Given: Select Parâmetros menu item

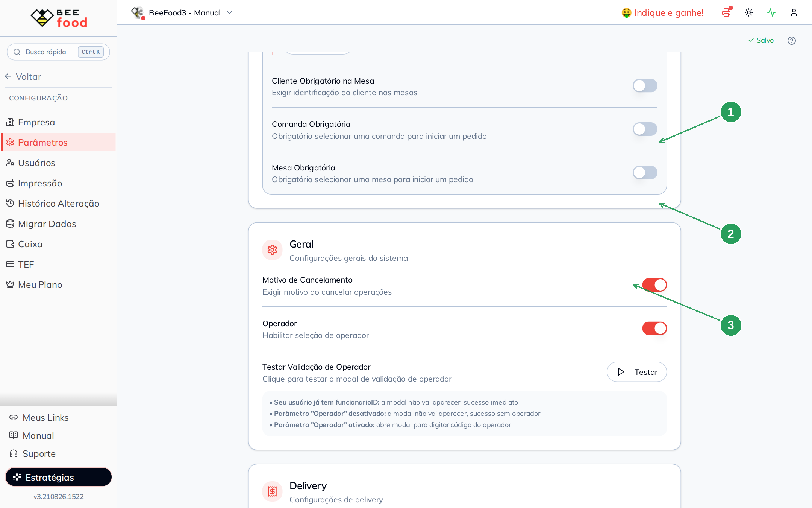Looking at the screenshot, I should 58,142.
